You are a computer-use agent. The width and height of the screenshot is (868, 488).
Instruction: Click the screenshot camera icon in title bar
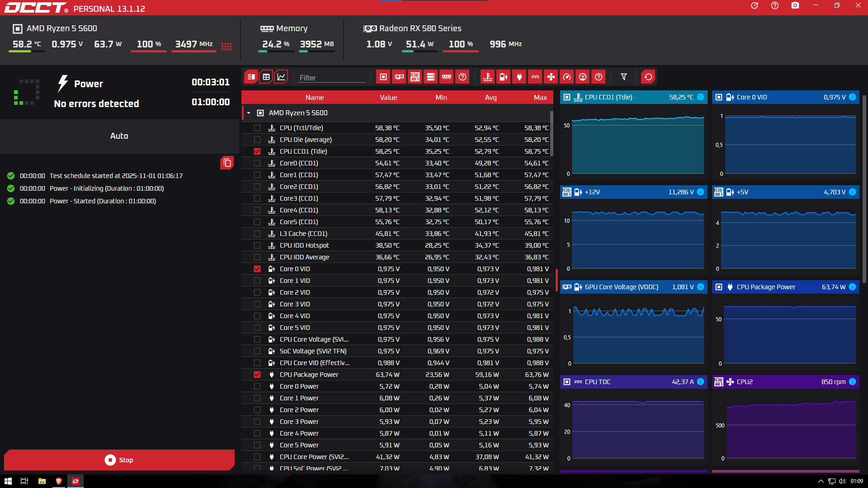click(795, 5)
